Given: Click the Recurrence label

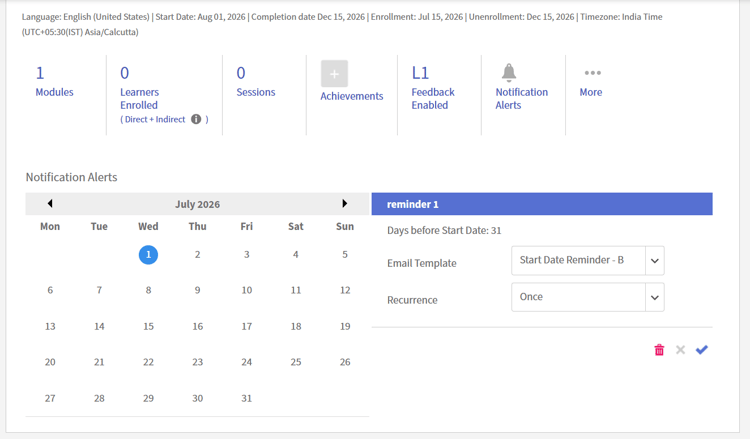Looking at the screenshot, I should click(412, 300).
